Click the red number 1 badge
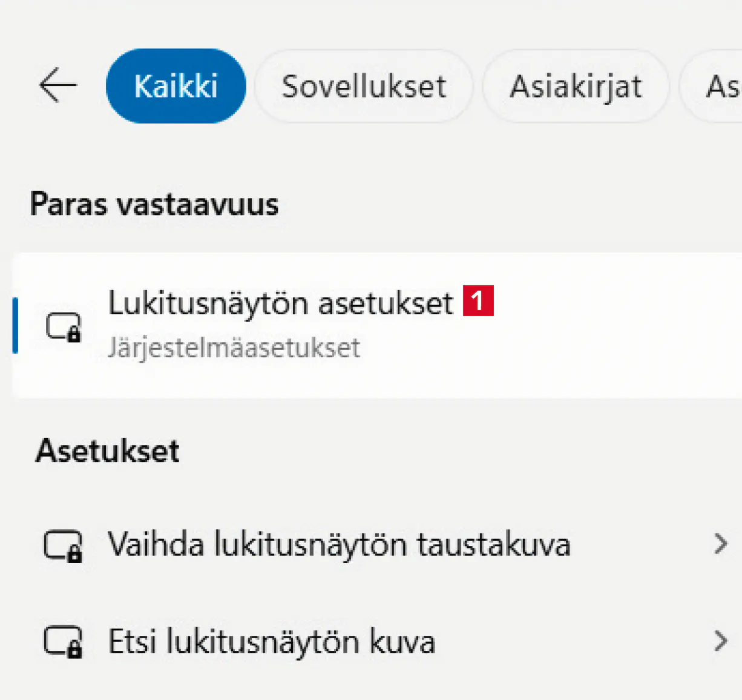The image size is (742, 700). (x=478, y=301)
